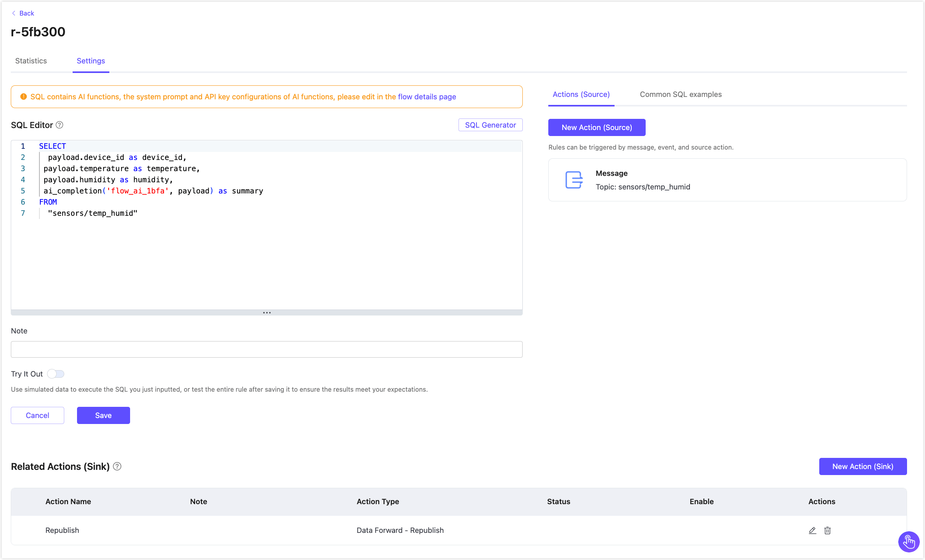Click the back chevron next to Back
Image resolution: width=925 pixels, height=560 pixels.
pyautogui.click(x=13, y=13)
